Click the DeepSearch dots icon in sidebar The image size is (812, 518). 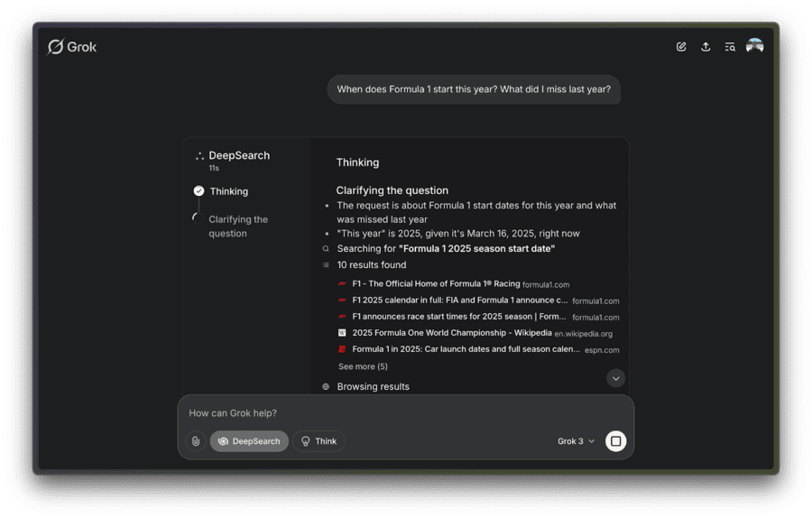(199, 155)
